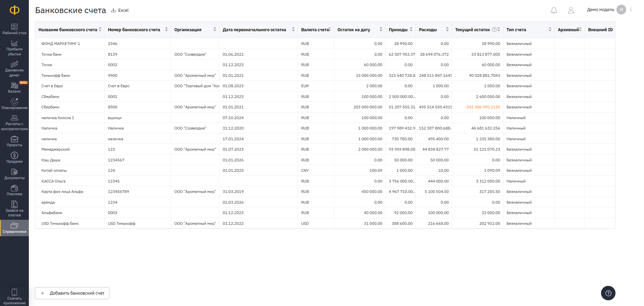
Task: Click Тинькофф банк account name
Action: [56, 75]
